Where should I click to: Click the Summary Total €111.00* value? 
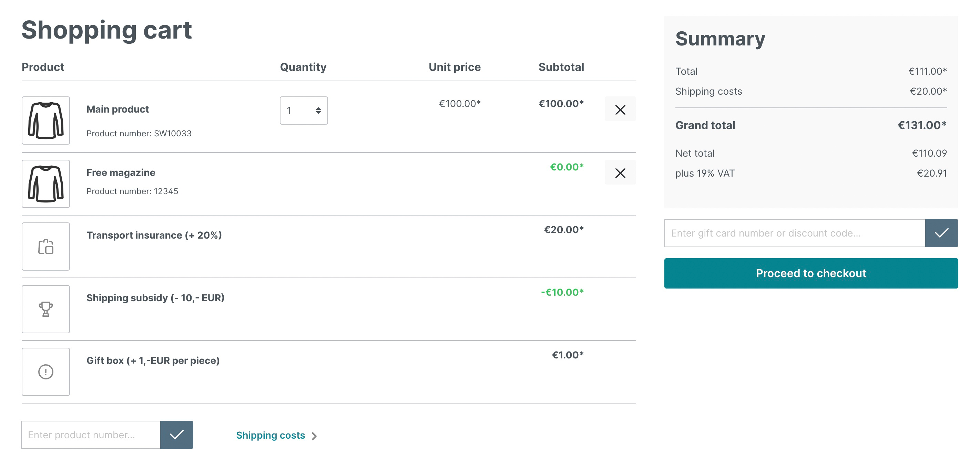pos(928,71)
